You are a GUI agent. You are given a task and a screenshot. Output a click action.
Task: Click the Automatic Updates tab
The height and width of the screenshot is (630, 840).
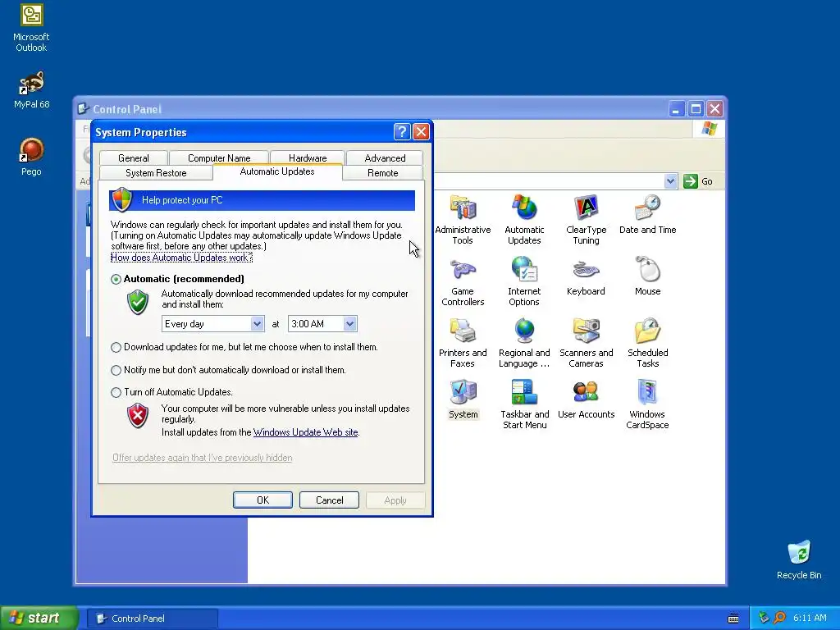277,171
